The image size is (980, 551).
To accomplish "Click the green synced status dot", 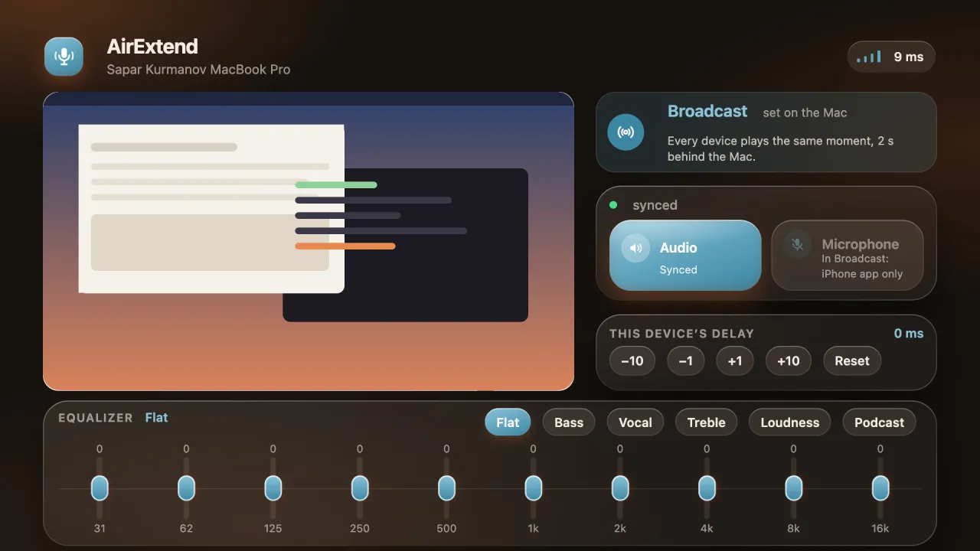I will click(x=613, y=205).
